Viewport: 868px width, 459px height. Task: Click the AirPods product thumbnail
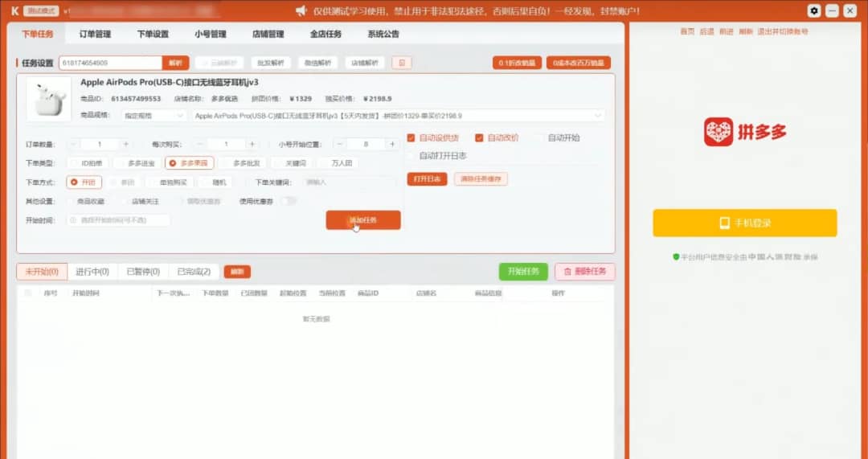49,100
